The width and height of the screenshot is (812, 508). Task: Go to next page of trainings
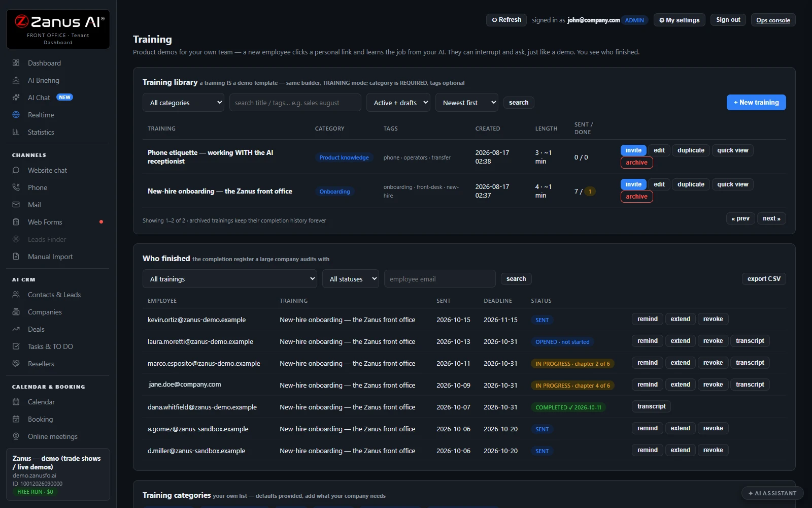(x=771, y=218)
